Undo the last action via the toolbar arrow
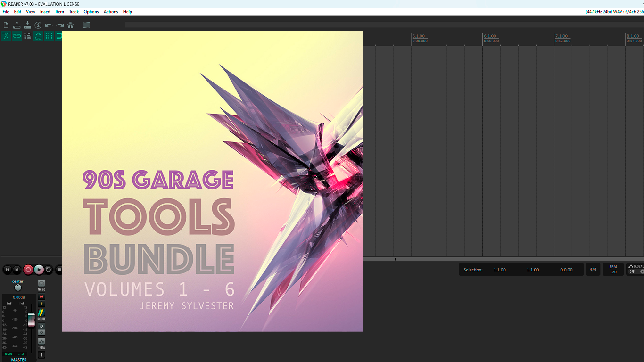Screen dimensions: 644x362 point(49,25)
